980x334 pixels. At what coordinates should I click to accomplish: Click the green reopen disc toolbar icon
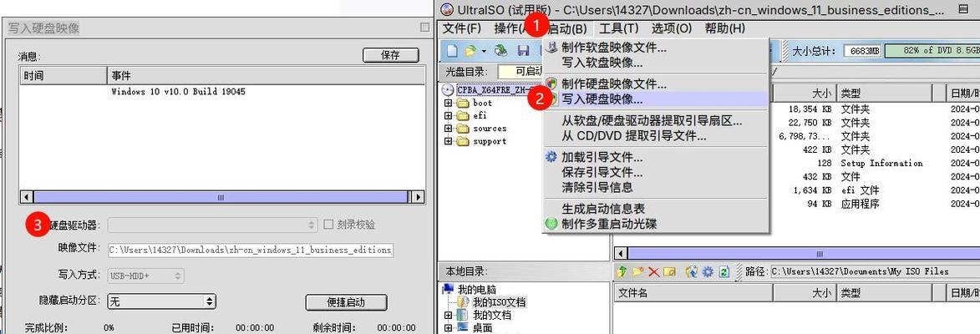(x=500, y=51)
